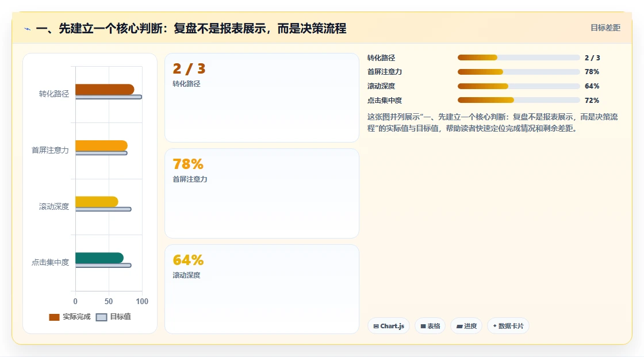Click the 72% progress value
644x357 pixels.
(x=592, y=100)
